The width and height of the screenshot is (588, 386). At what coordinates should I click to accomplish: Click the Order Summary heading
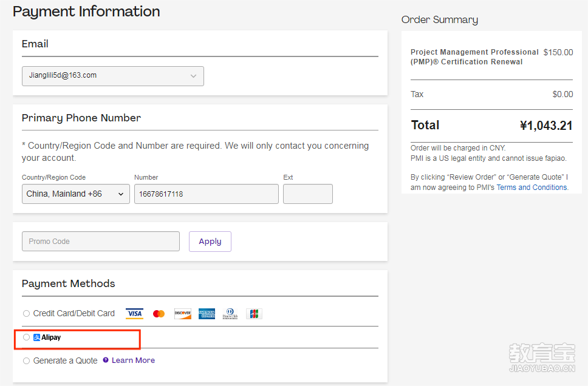tap(440, 19)
